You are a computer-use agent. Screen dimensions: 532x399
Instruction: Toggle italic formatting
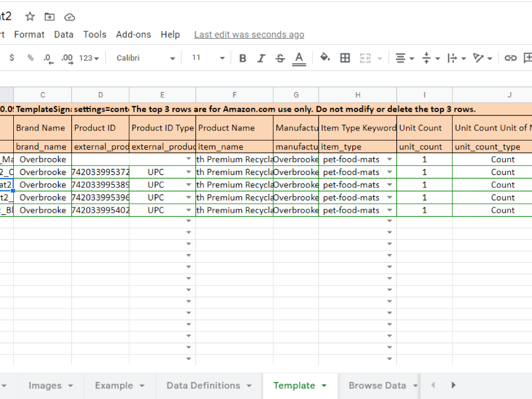[261, 57]
